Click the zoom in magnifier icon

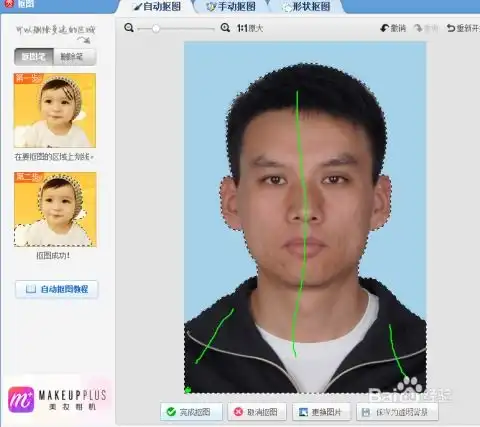click(225, 28)
